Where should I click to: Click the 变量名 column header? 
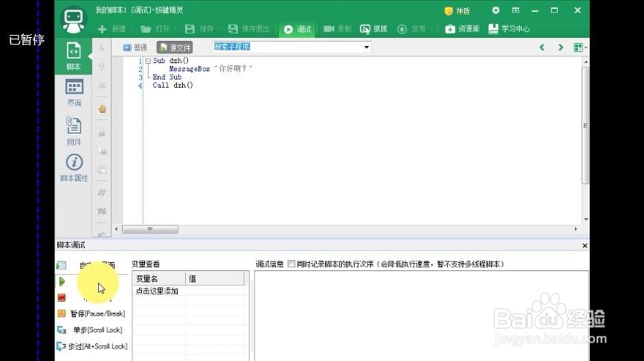pyautogui.click(x=159, y=279)
